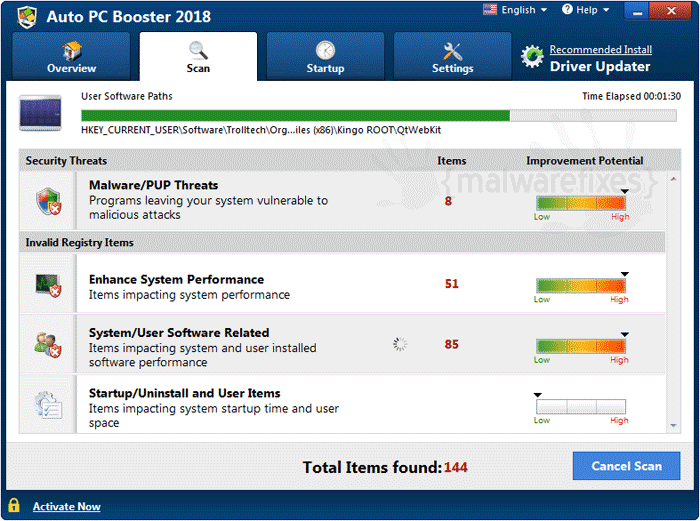
Task: Click the Recommended Install link
Action: click(600, 50)
